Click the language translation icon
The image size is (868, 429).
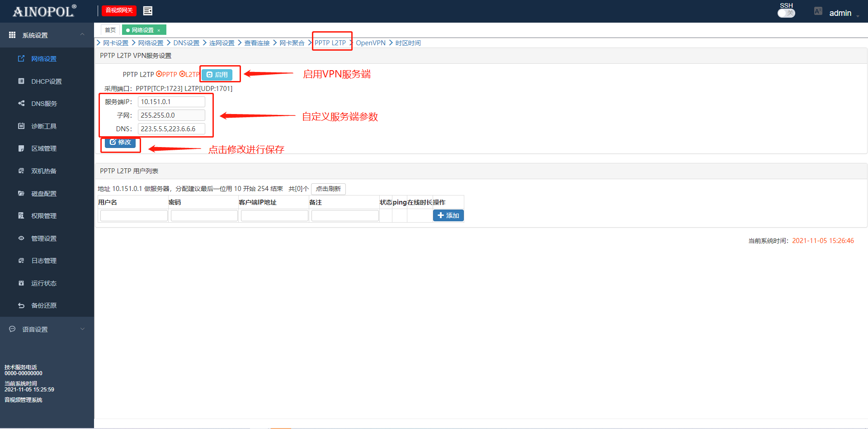pyautogui.click(x=818, y=11)
